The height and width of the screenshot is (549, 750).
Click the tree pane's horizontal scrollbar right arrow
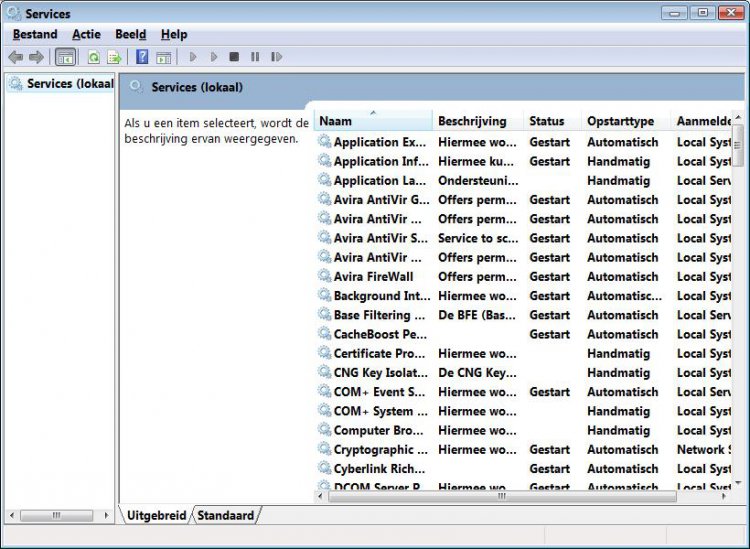tap(106, 516)
